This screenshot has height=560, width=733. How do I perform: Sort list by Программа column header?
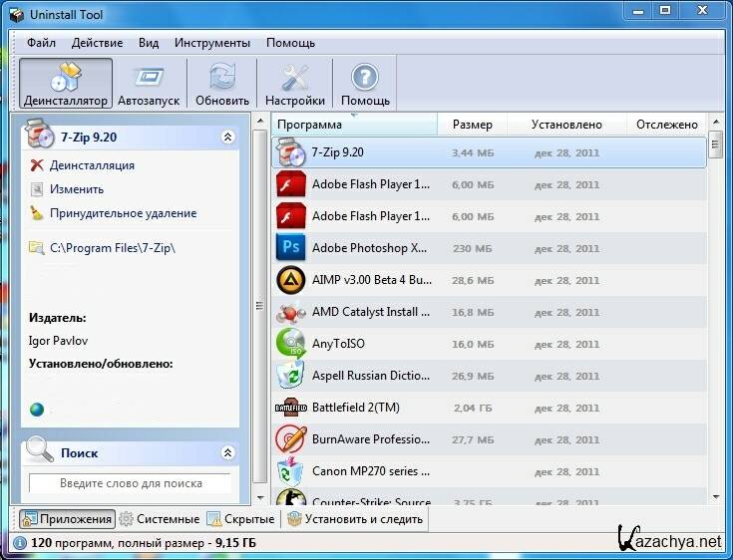coord(354,125)
